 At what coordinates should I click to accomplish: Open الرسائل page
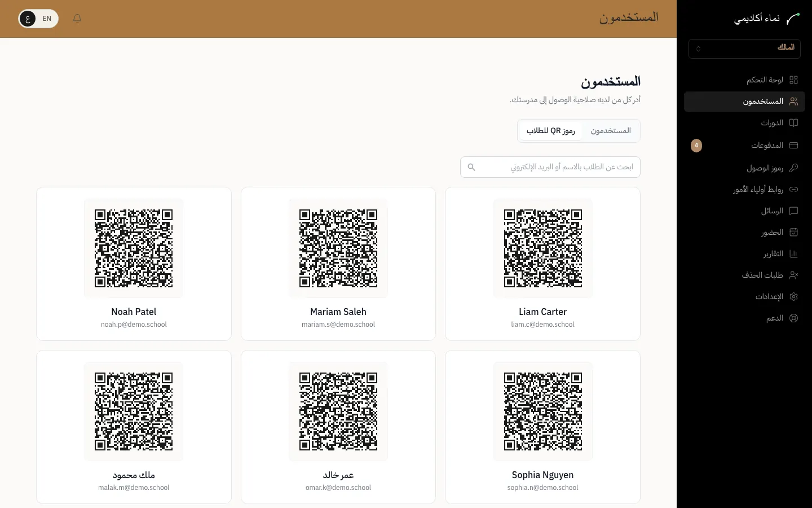pos(744,211)
